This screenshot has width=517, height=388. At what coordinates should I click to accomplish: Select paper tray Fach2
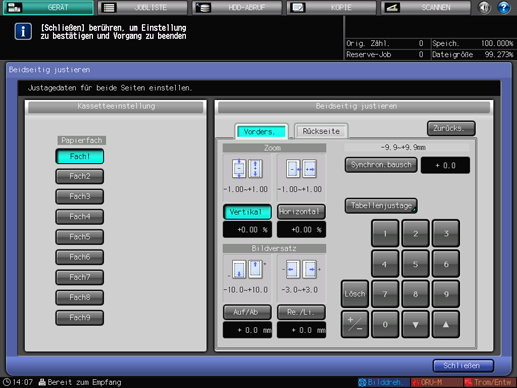click(80, 176)
